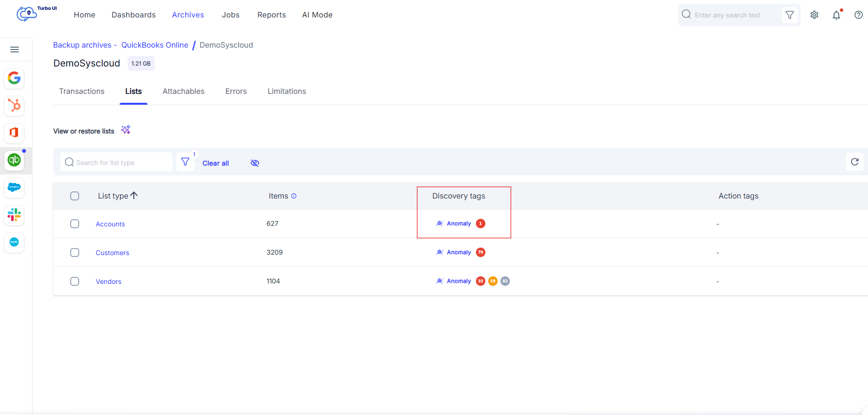Toggle the hide columns eye icon
Viewport: 868px width, 415px height.
(255, 163)
